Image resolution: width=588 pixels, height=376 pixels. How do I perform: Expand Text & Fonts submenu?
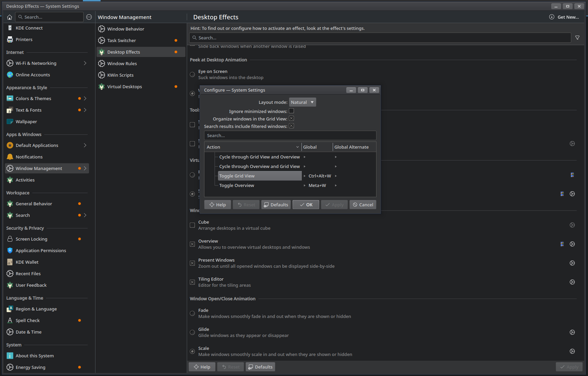click(85, 110)
